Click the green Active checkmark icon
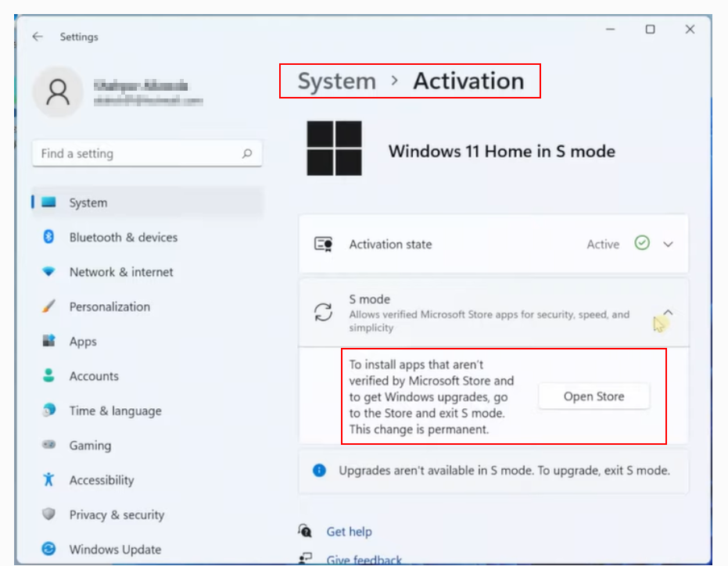 tap(642, 243)
